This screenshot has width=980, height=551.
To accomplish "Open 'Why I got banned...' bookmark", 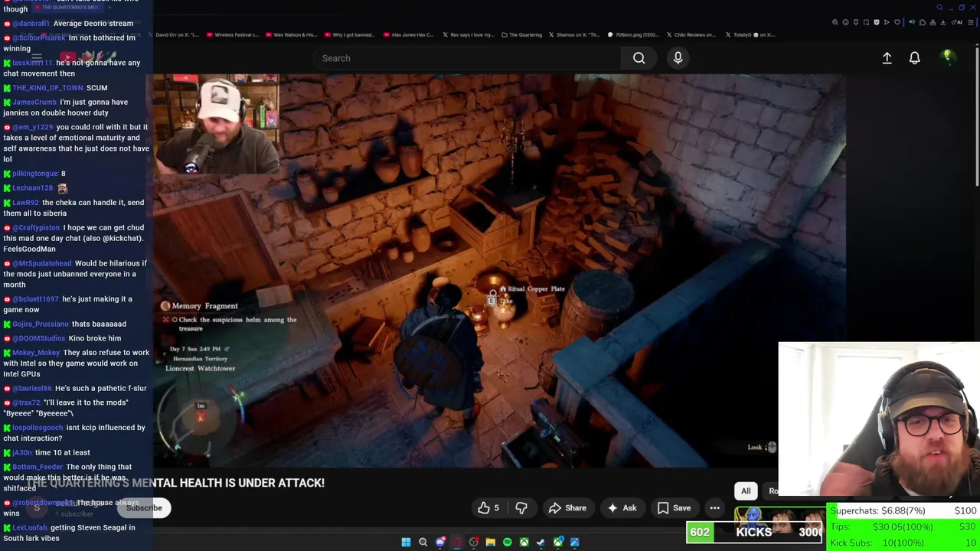I will coord(348,34).
